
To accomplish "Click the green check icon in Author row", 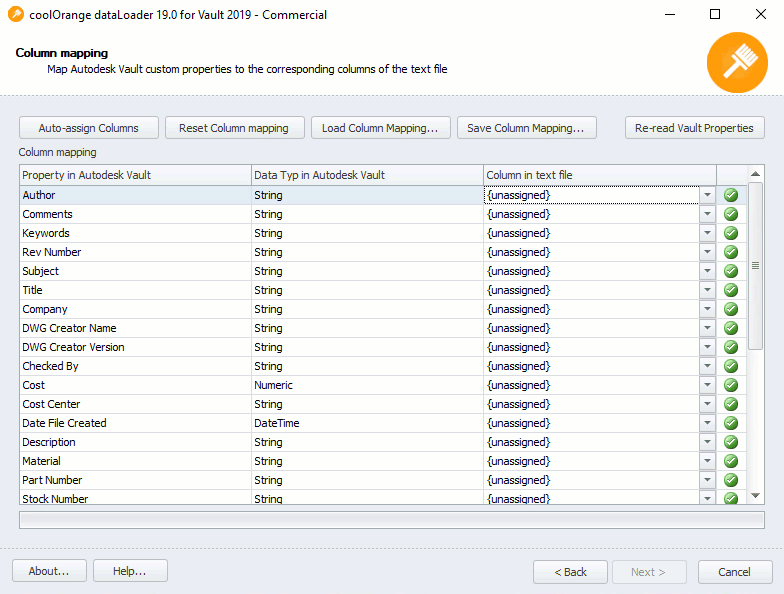I will click(x=730, y=195).
